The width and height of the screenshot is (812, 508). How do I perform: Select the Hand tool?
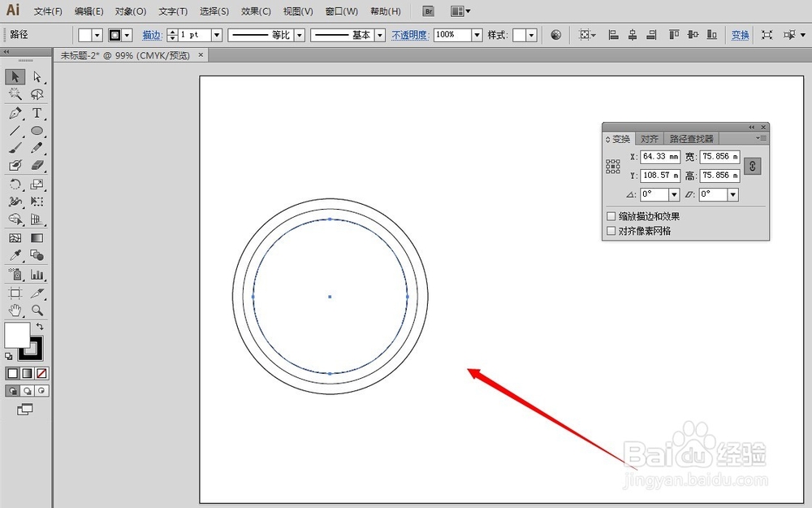pyautogui.click(x=15, y=310)
